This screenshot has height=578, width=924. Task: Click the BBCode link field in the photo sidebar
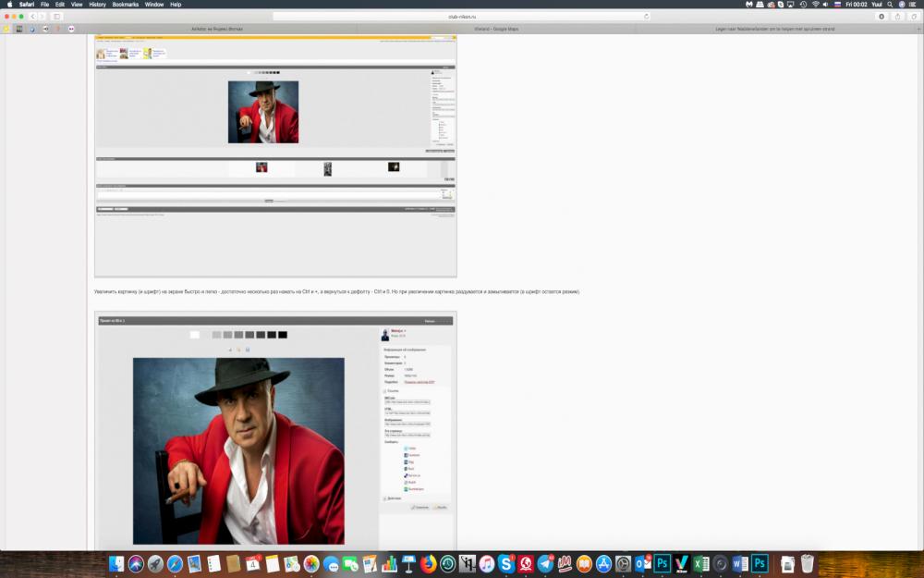[407, 402]
